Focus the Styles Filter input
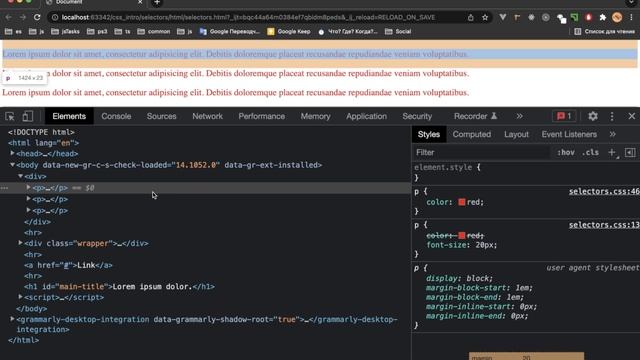The image size is (640, 360). point(482,153)
